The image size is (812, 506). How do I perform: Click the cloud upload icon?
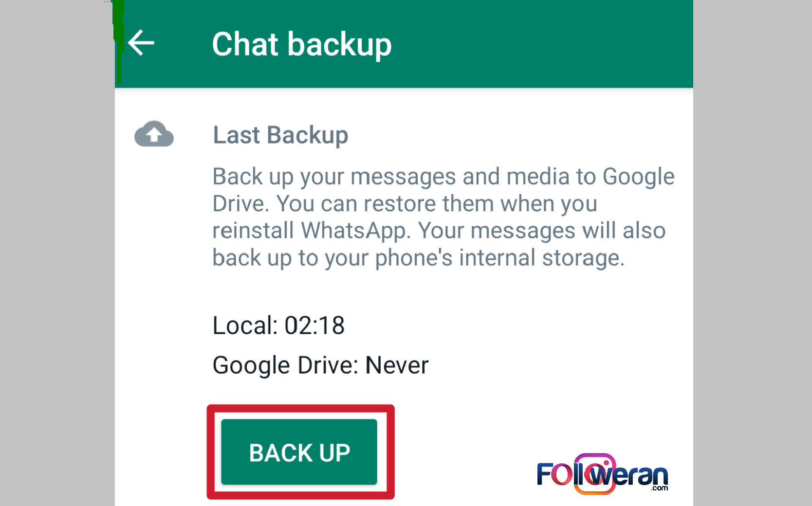click(154, 134)
